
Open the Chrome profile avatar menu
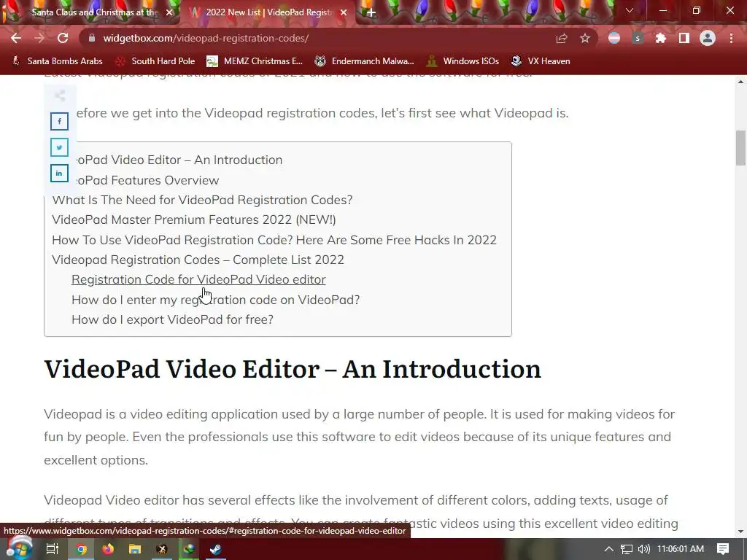pyautogui.click(x=708, y=38)
